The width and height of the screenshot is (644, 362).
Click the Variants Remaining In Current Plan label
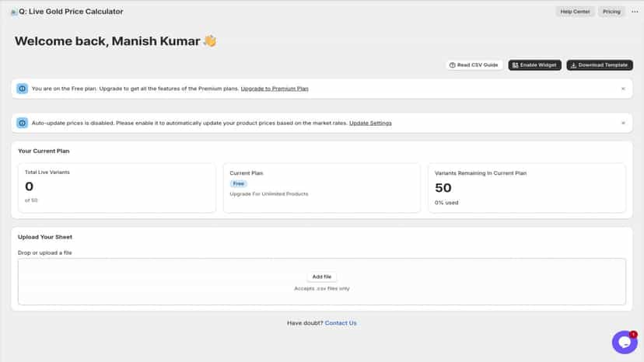481,173
